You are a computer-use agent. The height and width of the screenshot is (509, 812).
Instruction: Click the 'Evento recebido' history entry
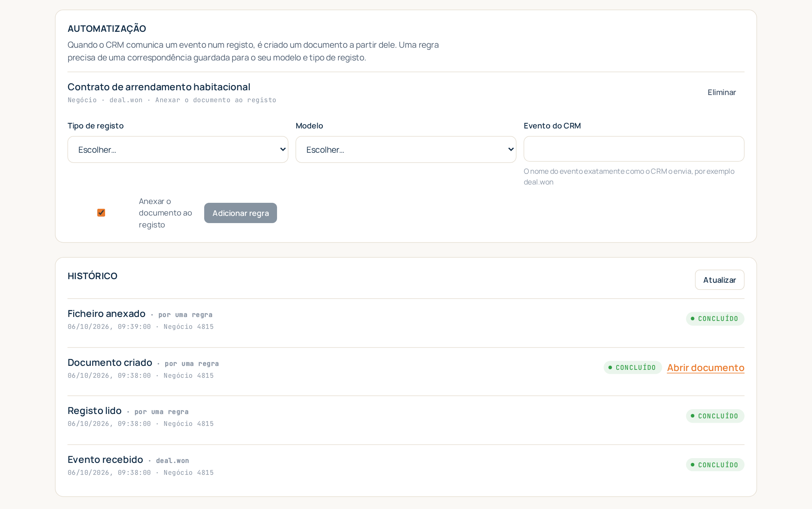coord(406,465)
